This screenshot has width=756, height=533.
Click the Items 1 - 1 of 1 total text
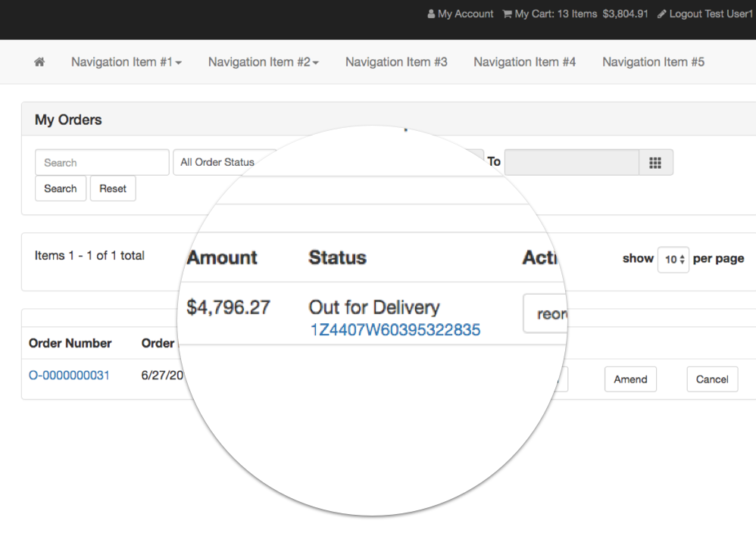coord(89,255)
